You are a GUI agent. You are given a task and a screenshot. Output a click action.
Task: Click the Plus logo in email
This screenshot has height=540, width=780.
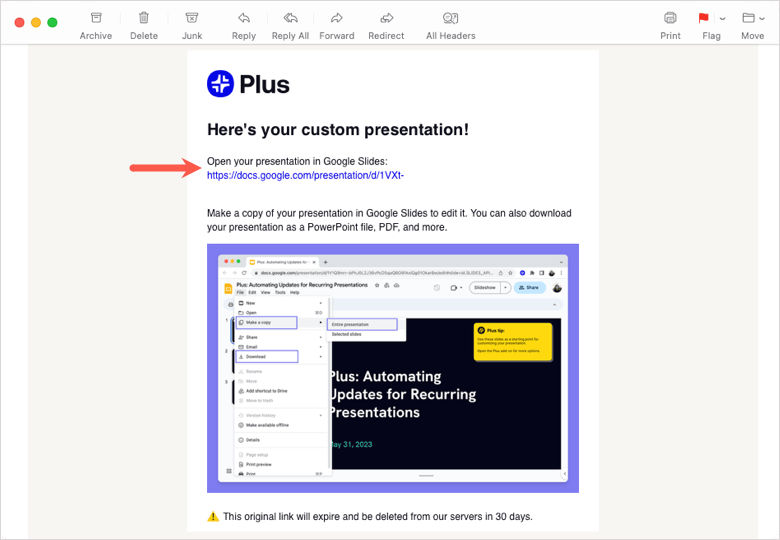[248, 84]
